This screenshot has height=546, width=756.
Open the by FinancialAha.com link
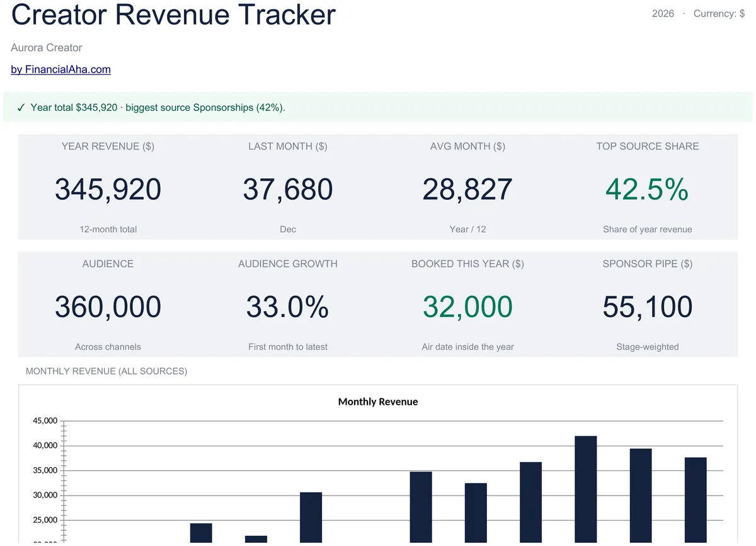click(x=60, y=69)
